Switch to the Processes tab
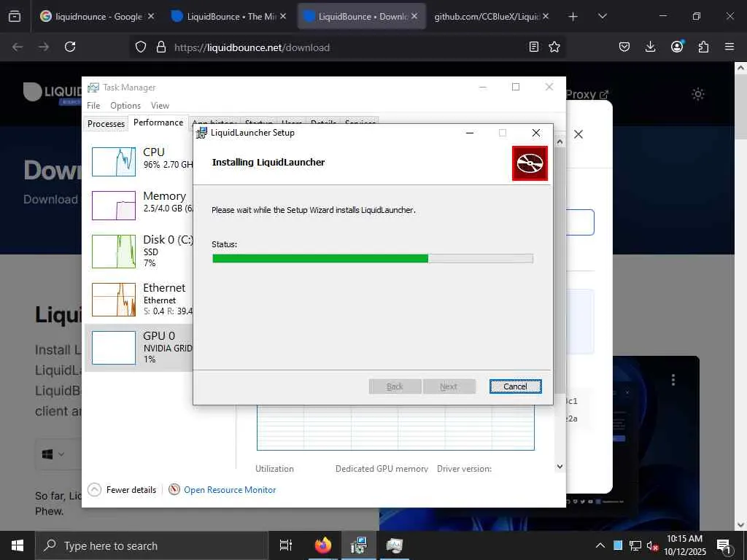The width and height of the screenshot is (747, 560). pyautogui.click(x=106, y=124)
